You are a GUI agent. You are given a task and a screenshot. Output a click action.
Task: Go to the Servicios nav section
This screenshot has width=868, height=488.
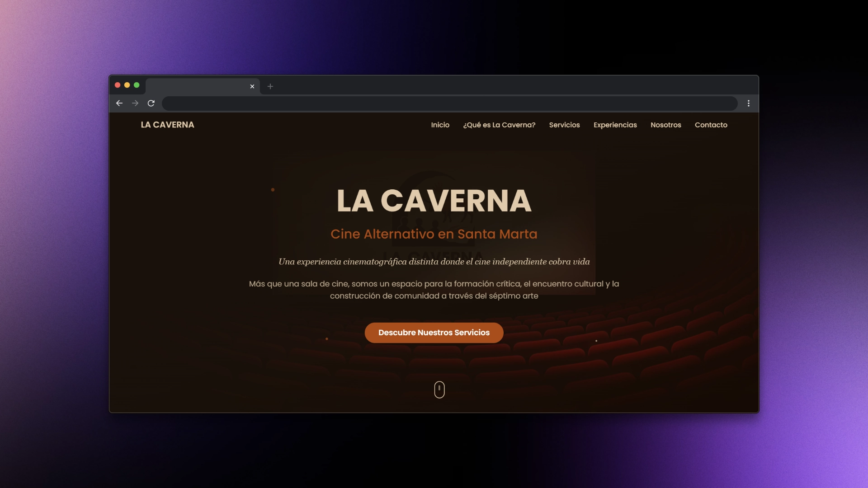coord(564,125)
